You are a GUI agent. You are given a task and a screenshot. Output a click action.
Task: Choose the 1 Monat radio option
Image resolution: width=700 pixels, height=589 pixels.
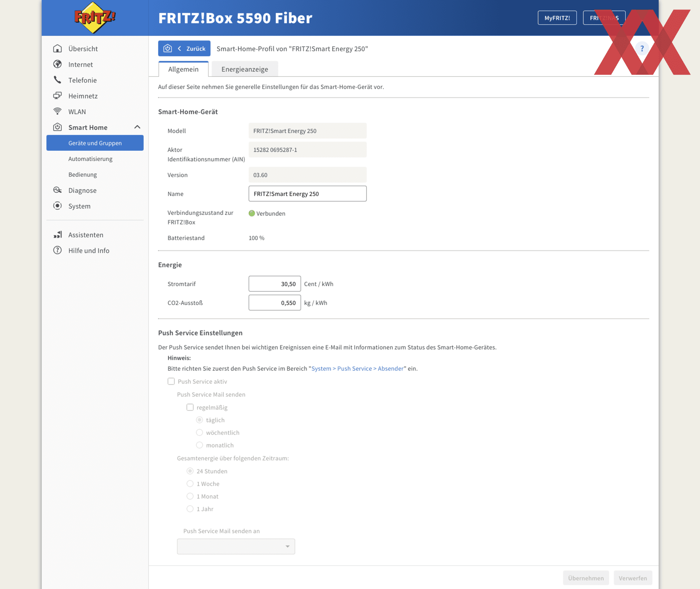pos(190,496)
